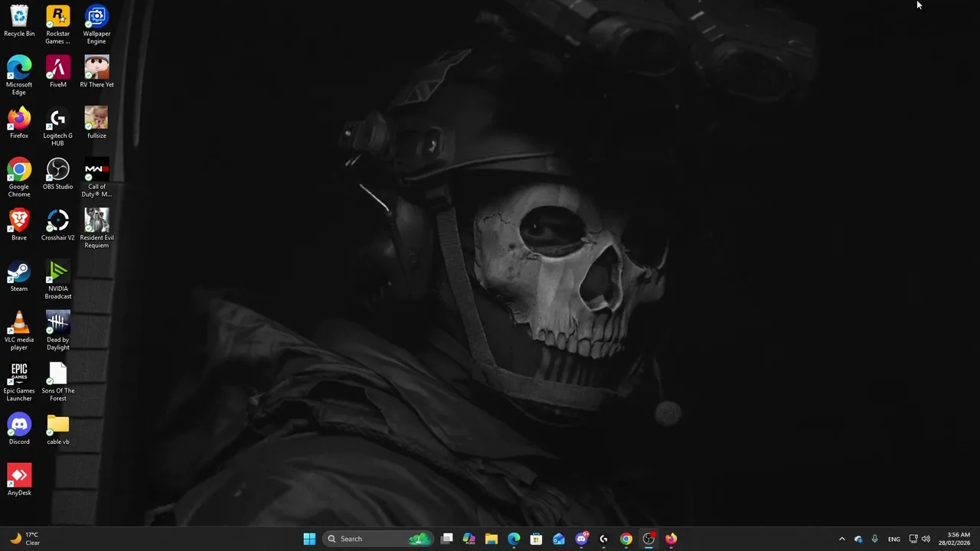
Task: Switch to Firefox in the taskbar
Action: [671, 539]
